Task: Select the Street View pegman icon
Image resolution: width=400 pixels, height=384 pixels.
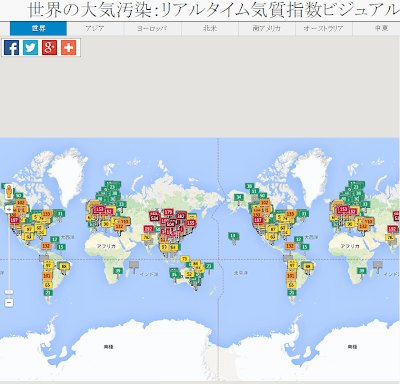Action: pyautogui.click(x=9, y=192)
